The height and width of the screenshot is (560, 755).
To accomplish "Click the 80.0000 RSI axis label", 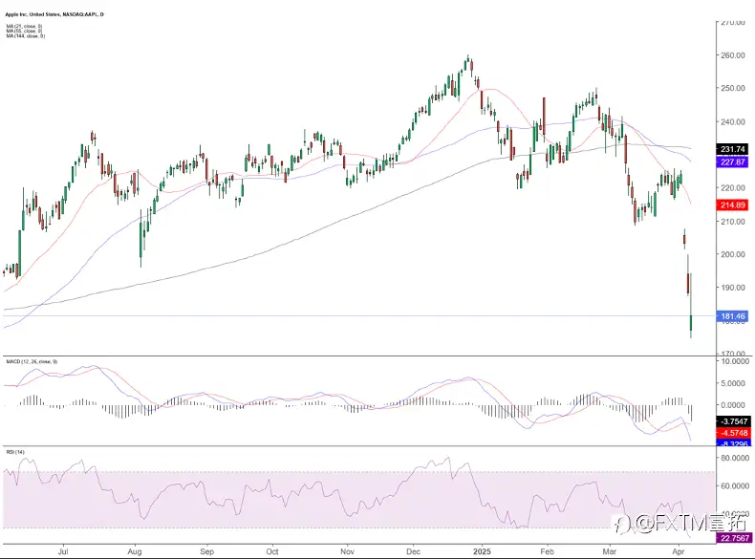I will pos(735,458).
